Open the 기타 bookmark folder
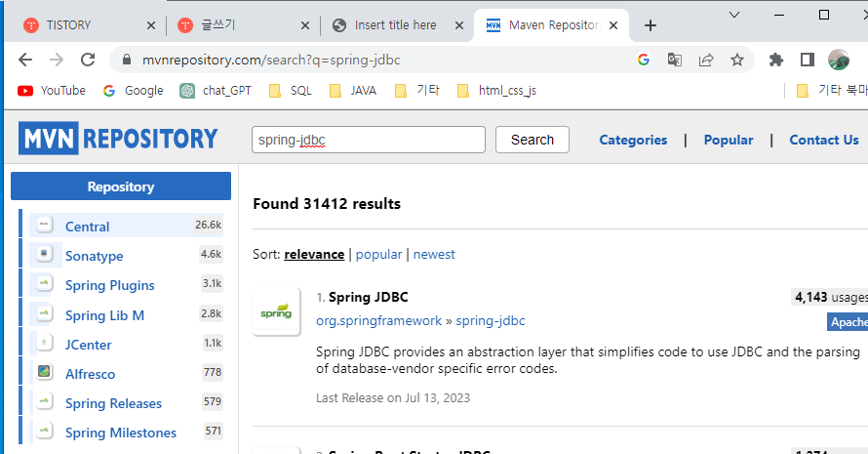868x454 pixels. [x=417, y=91]
